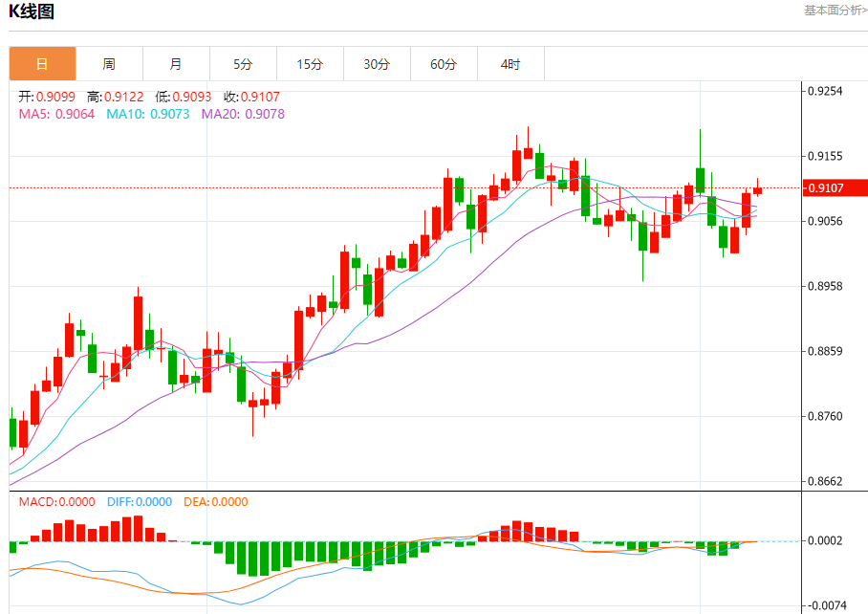Click the 0.8662 price axis label

click(x=825, y=481)
